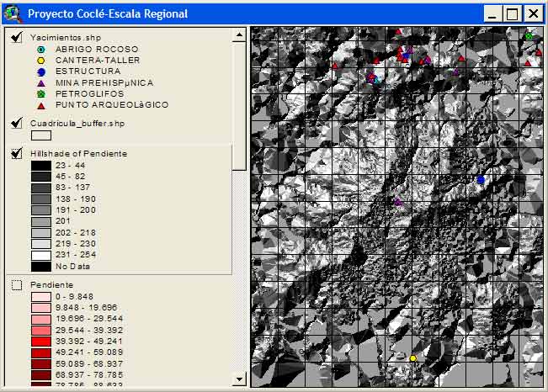Maximize the Proyecto Coclé view window
Viewport: 548px width, 392px height.
pyautogui.click(x=513, y=13)
